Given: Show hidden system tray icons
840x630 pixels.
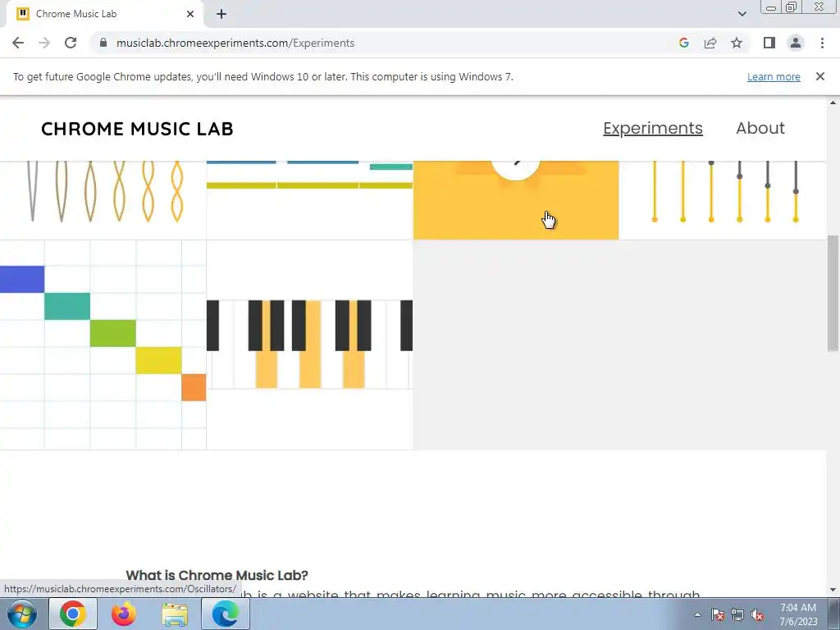Looking at the screenshot, I should (x=697, y=614).
